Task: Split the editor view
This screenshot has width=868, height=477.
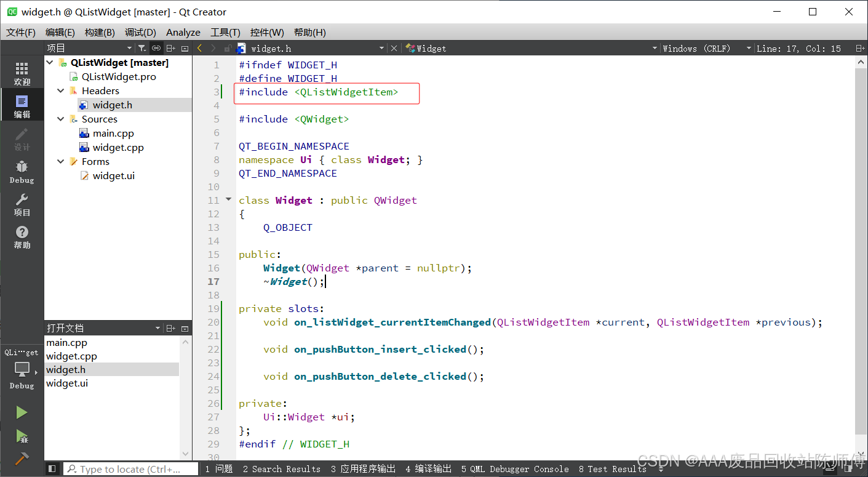Action: pos(860,48)
